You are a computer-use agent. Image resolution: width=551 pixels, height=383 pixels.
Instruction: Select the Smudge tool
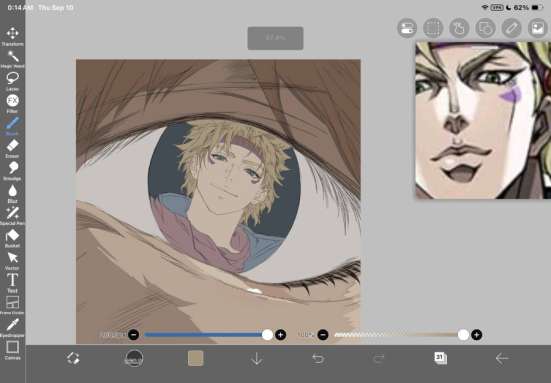12,171
